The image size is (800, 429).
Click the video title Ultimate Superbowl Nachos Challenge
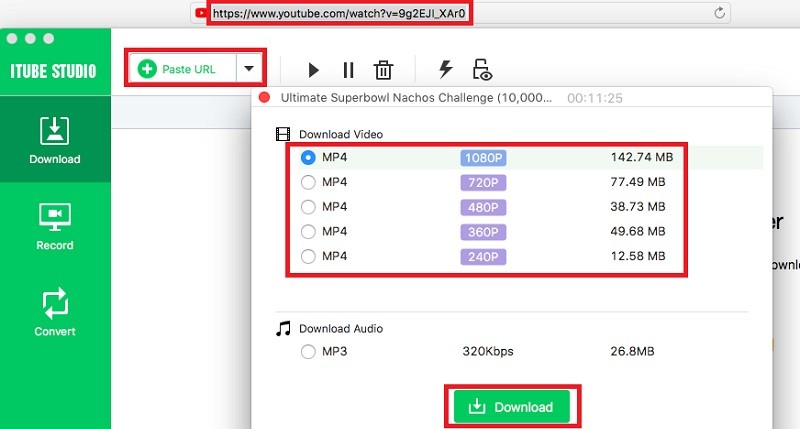click(x=416, y=97)
